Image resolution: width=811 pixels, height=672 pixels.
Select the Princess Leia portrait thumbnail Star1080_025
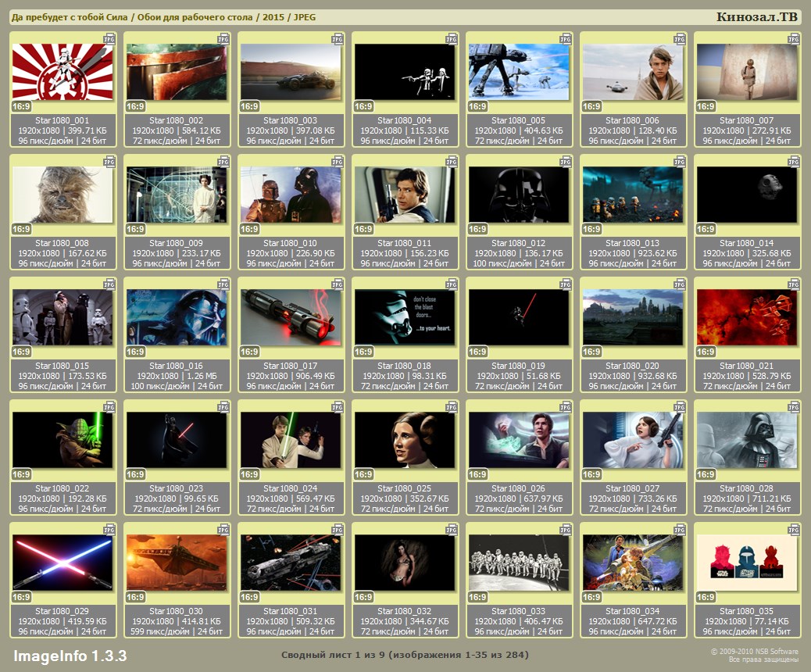point(405,439)
